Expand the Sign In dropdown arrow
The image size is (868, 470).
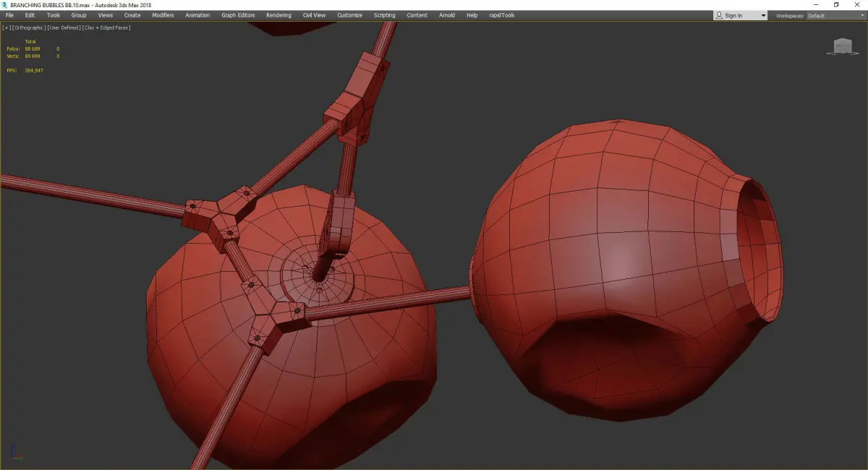(x=763, y=16)
